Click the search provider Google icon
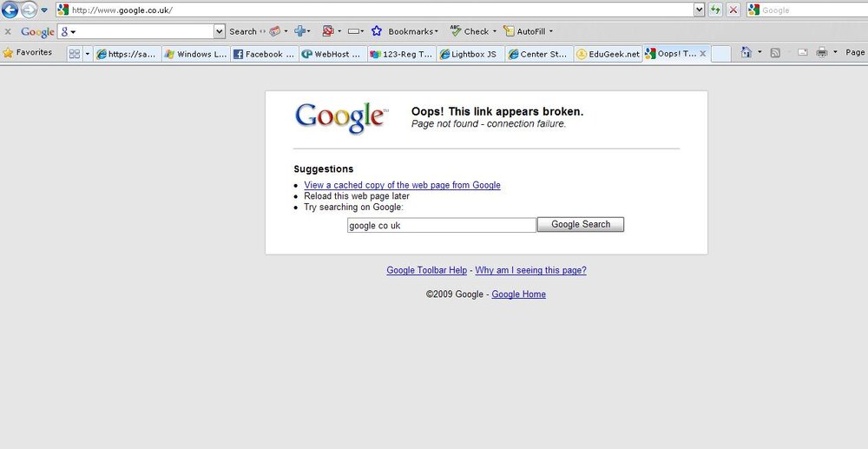 click(753, 10)
